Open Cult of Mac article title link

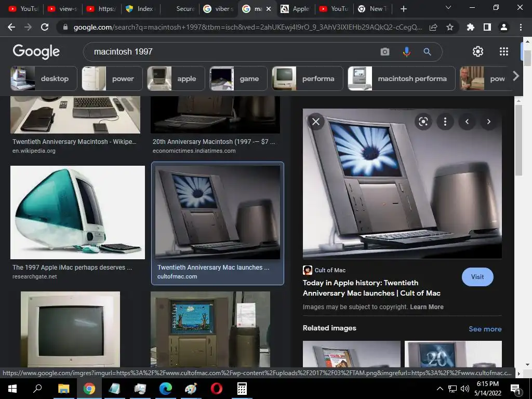[371, 288]
